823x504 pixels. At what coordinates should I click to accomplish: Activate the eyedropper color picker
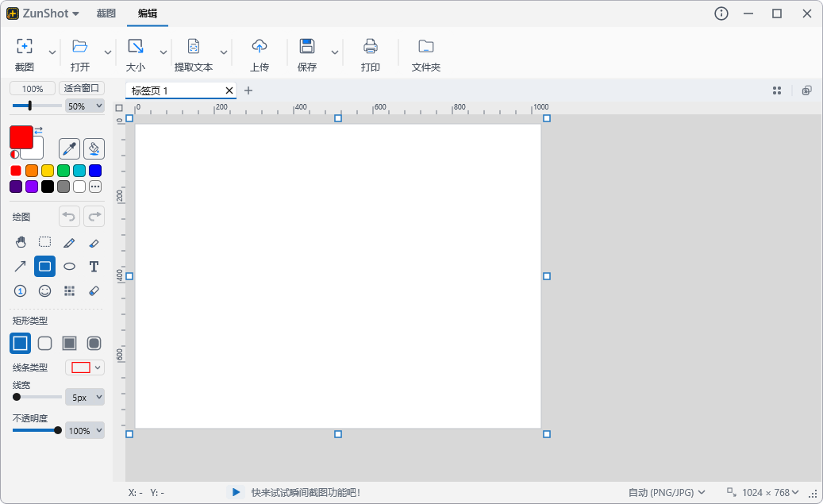pos(69,149)
